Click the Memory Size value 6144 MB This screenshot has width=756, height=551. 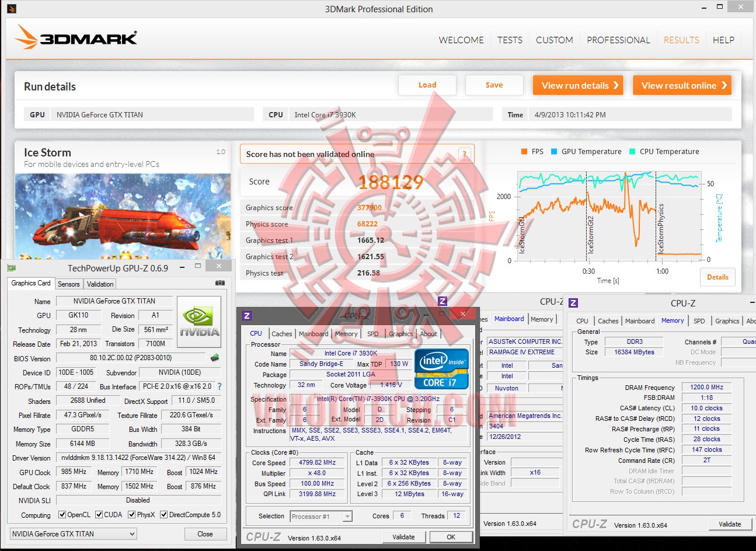point(83,444)
